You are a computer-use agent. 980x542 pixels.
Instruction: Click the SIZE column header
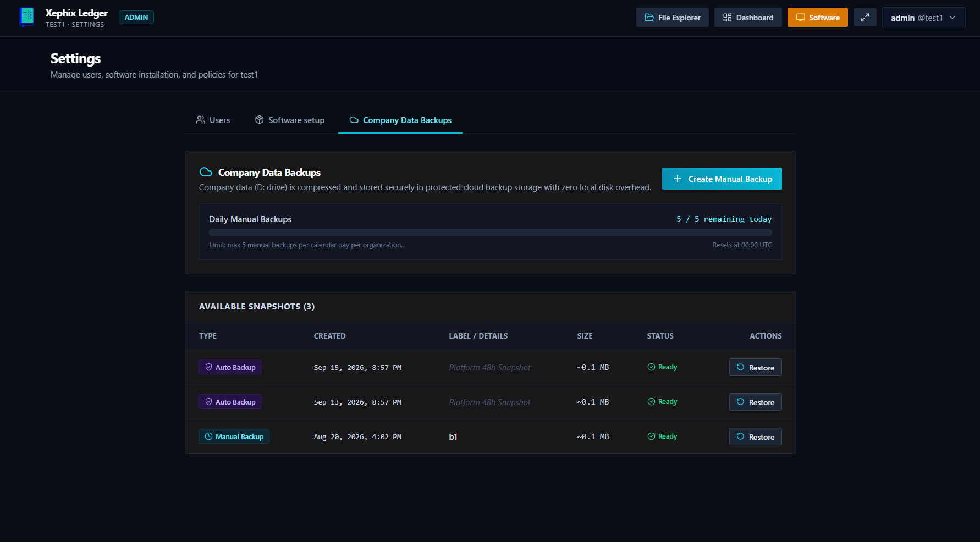point(585,336)
